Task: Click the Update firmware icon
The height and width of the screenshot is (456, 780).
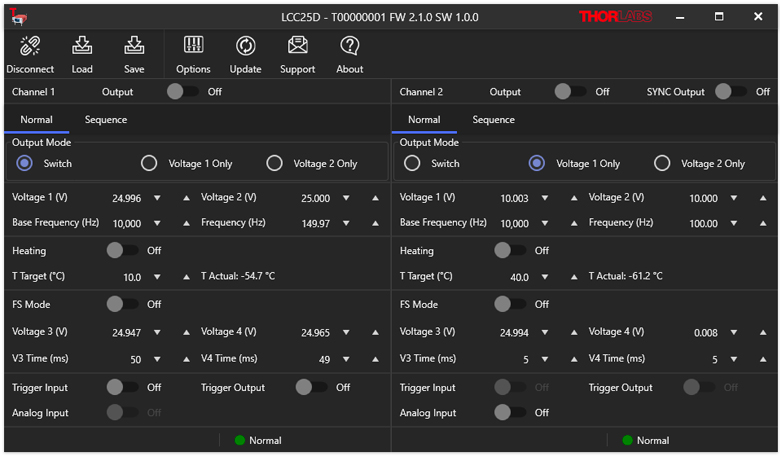Action: point(245,46)
